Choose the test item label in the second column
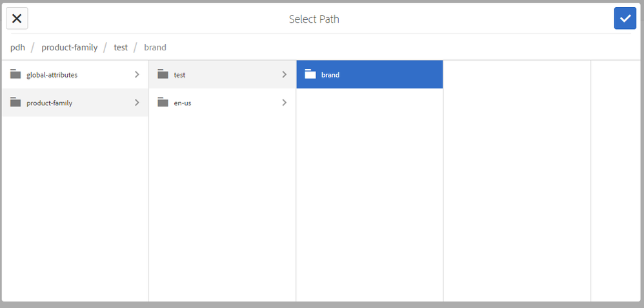Screen dimensions: 644x308 coord(179,75)
